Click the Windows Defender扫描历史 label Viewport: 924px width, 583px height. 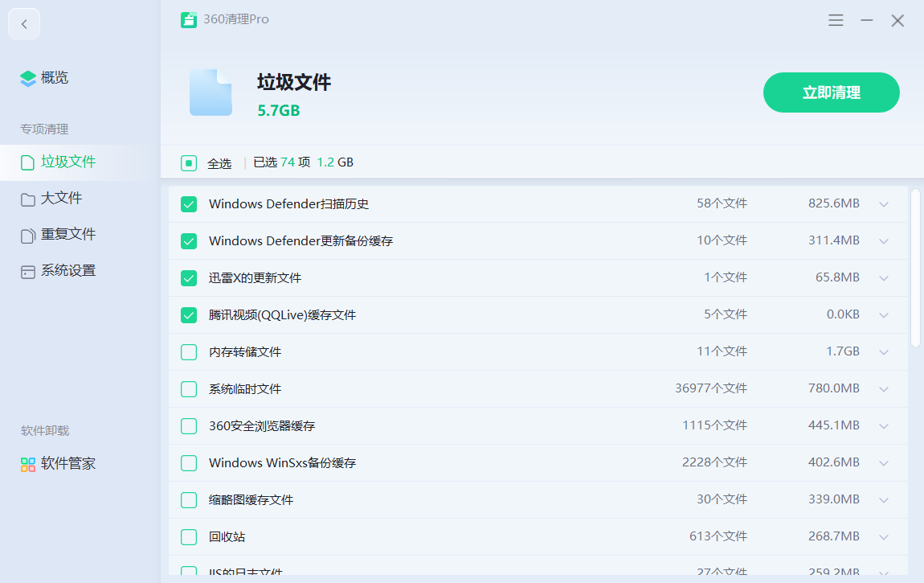[288, 204]
